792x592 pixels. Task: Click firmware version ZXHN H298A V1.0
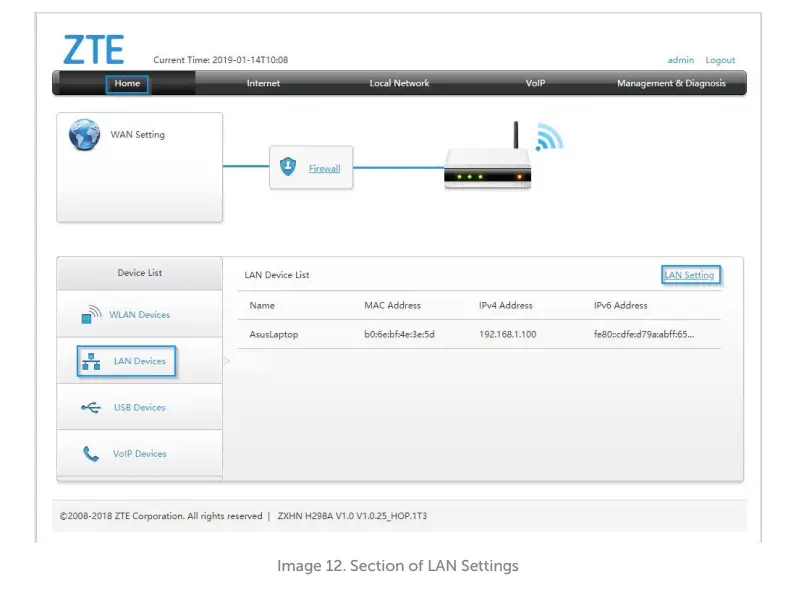[352, 516]
